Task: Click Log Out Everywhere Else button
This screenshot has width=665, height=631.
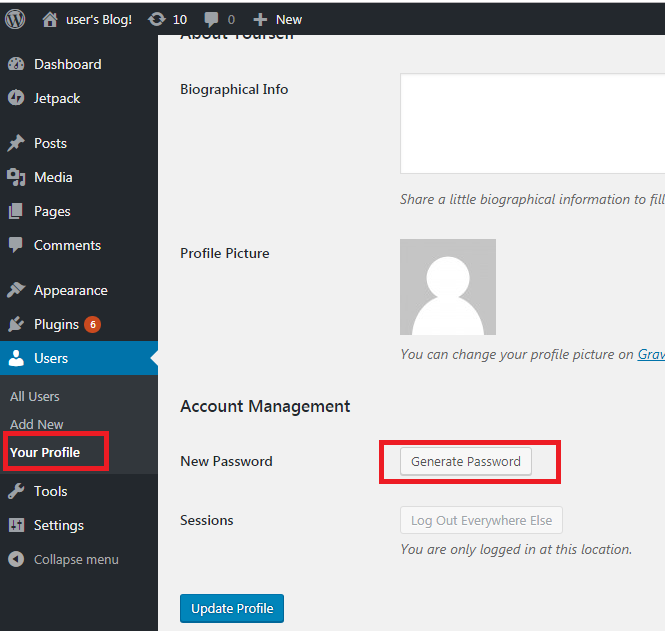Action: (x=481, y=520)
